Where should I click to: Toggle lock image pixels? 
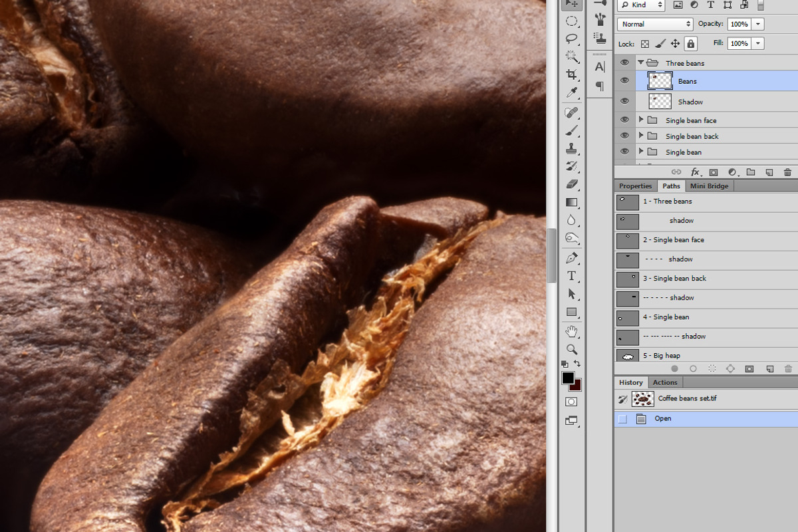(660, 44)
